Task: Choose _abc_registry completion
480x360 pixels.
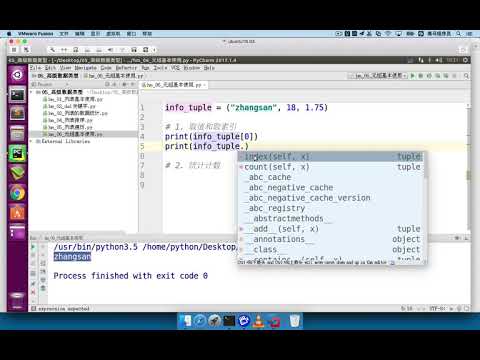Action: click(331, 208)
